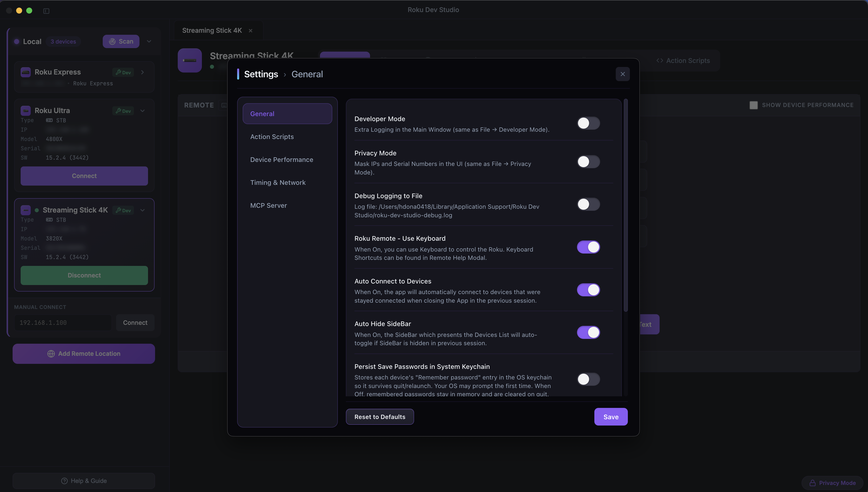Click Reset to Defaults
This screenshot has height=492, width=868.
[380, 417]
